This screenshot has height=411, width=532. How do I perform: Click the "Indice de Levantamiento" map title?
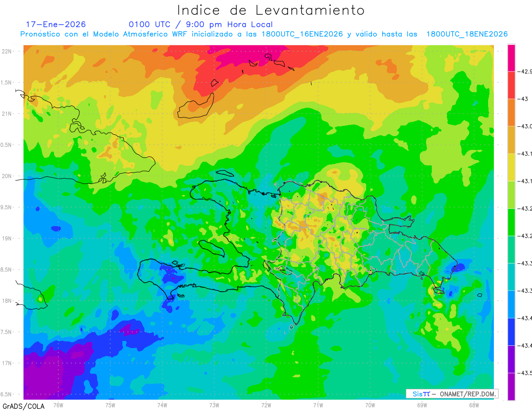(271, 10)
